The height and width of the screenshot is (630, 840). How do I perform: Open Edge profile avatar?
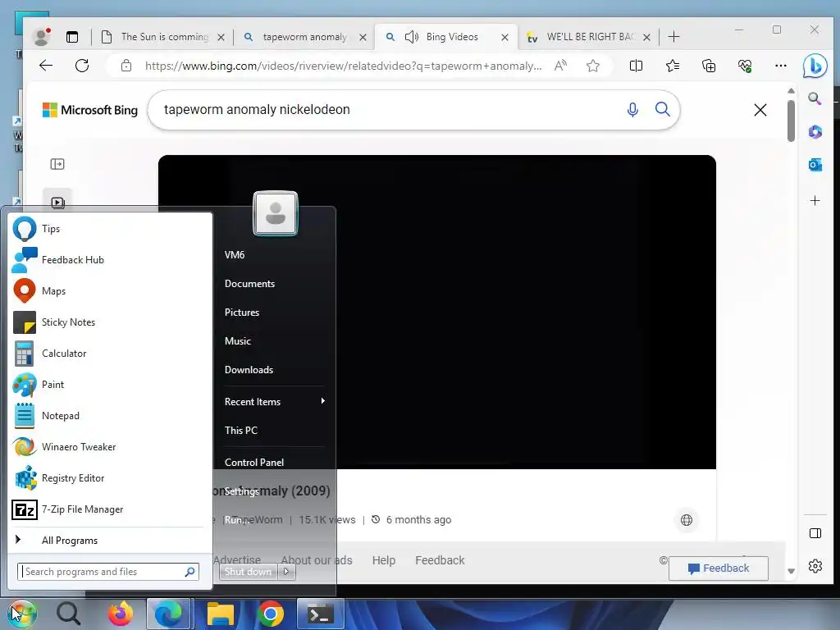click(42, 37)
